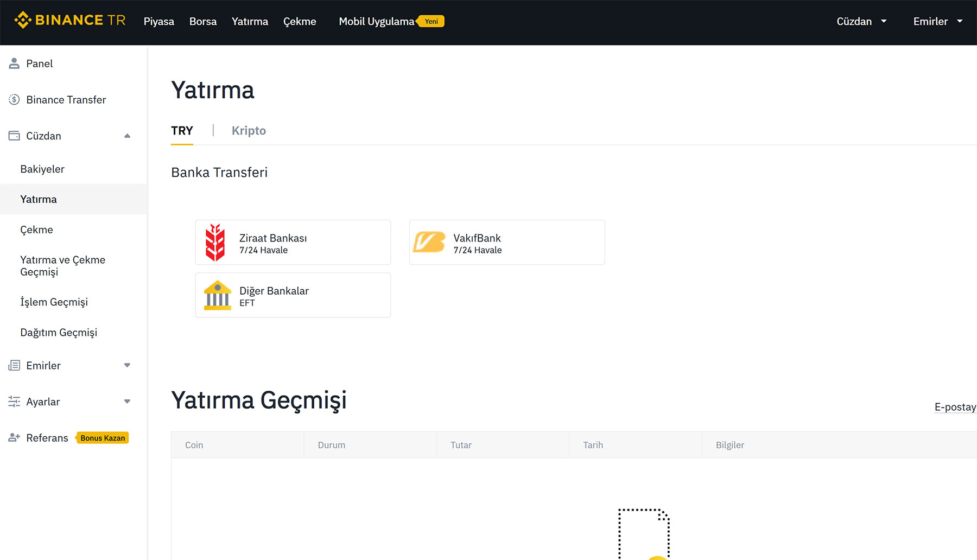Click the Cüzdan wallet icon in sidebar
Viewport: 977px width, 560px height.
pyautogui.click(x=14, y=136)
